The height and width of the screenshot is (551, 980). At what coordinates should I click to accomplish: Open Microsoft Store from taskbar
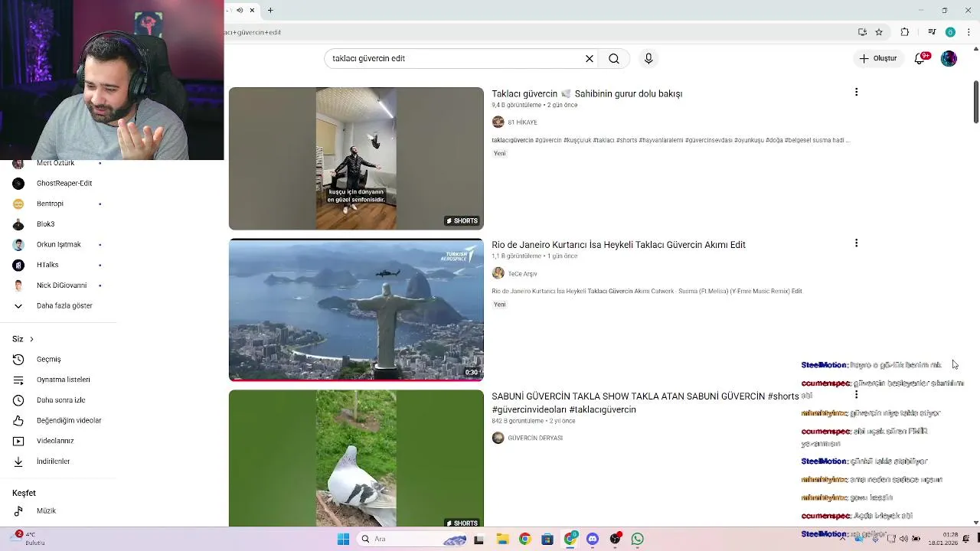tap(547, 539)
